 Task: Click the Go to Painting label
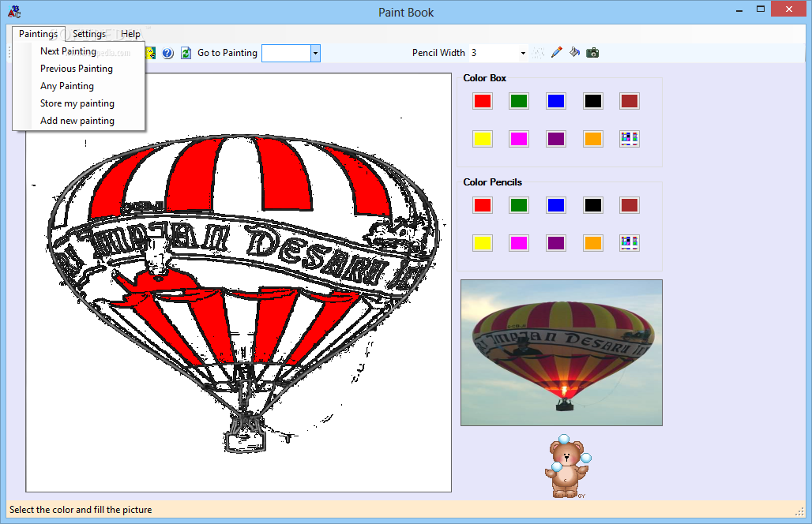click(x=227, y=53)
